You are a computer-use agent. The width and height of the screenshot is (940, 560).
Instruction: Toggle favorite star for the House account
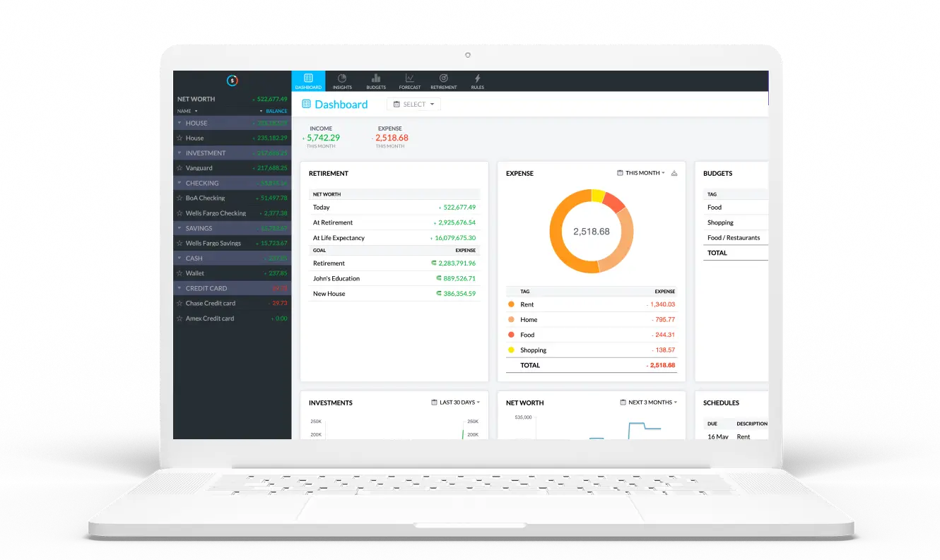click(180, 138)
